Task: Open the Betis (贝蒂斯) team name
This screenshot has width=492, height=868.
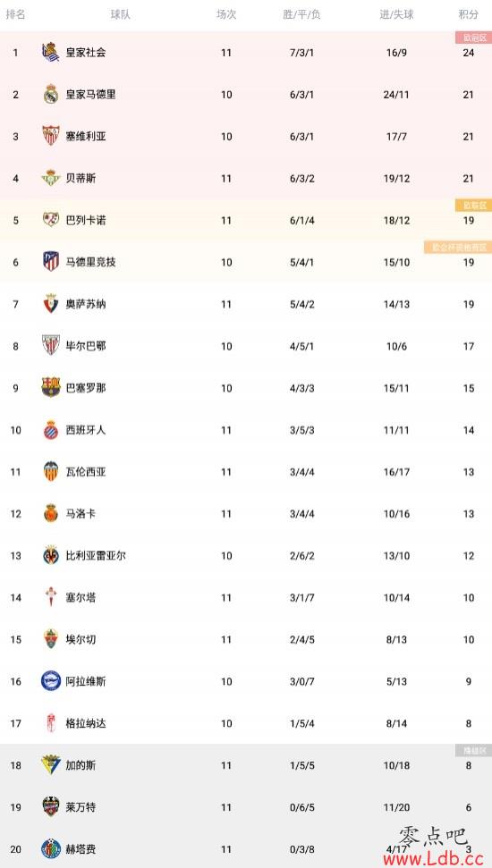Action: coord(81,178)
